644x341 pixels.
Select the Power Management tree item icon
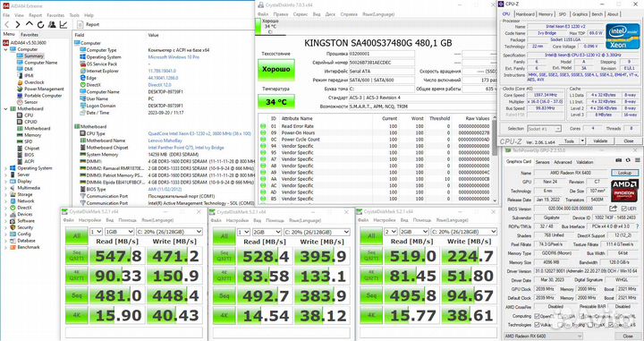pyautogui.click(x=20, y=89)
